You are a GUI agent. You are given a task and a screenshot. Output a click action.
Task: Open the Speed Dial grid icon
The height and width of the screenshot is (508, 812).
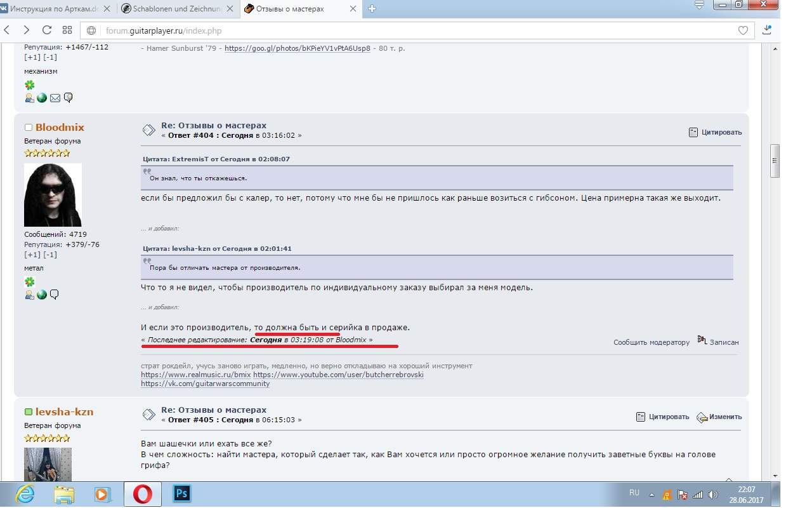(x=67, y=30)
